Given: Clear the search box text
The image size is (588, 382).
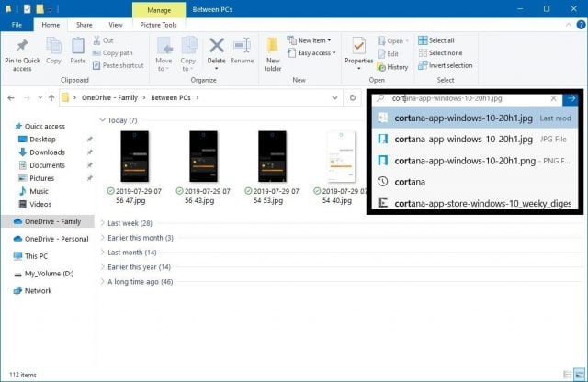Looking at the screenshot, I should (x=553, y=98).
